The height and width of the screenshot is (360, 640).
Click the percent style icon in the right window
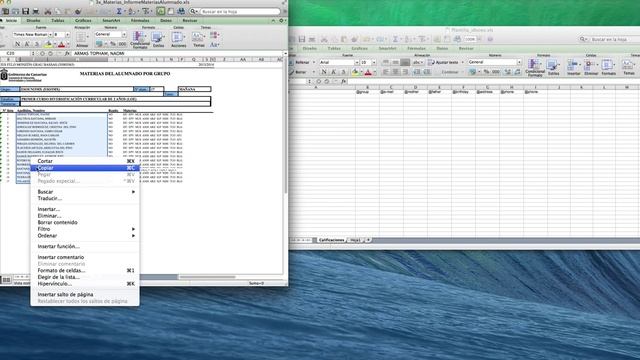pos(486,72)
